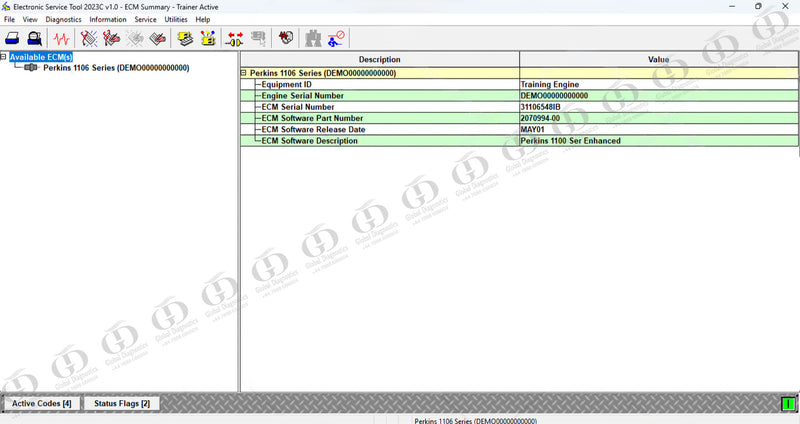Open ECM Summary yellow module icon
Image resolution: width=800 pixels, height=424 pixels.
pyautogui.click(x=185, y=38)
